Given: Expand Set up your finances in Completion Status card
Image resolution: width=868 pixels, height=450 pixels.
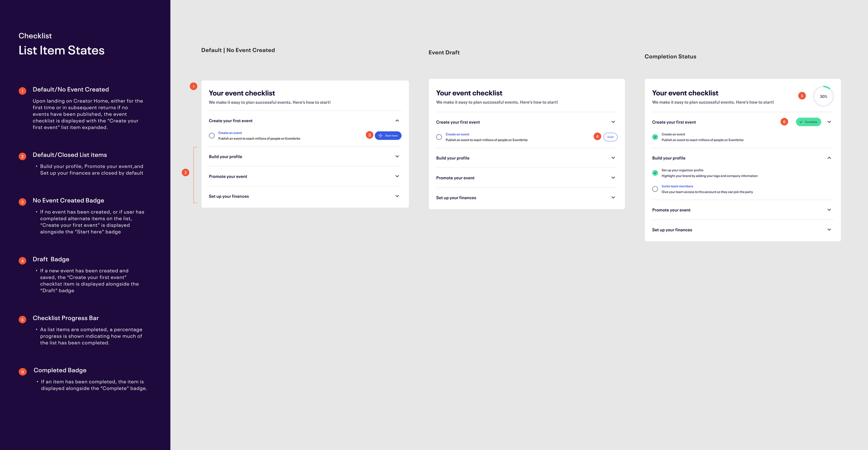Looking at the screenshot, I should tap(829, 230).
